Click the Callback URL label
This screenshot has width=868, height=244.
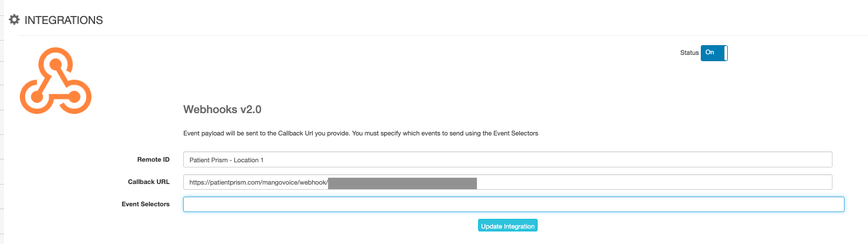[149, 182]
